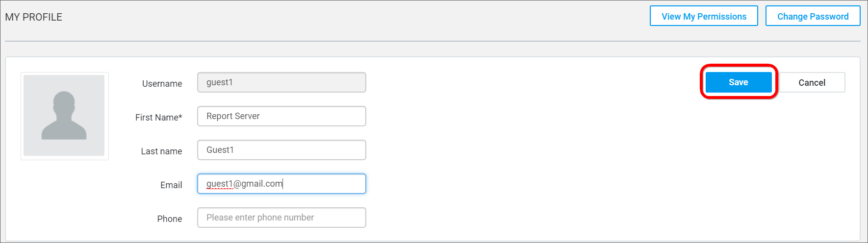Click the MY PROFILE heading
The image size is (868, 243).
[33, 17]
